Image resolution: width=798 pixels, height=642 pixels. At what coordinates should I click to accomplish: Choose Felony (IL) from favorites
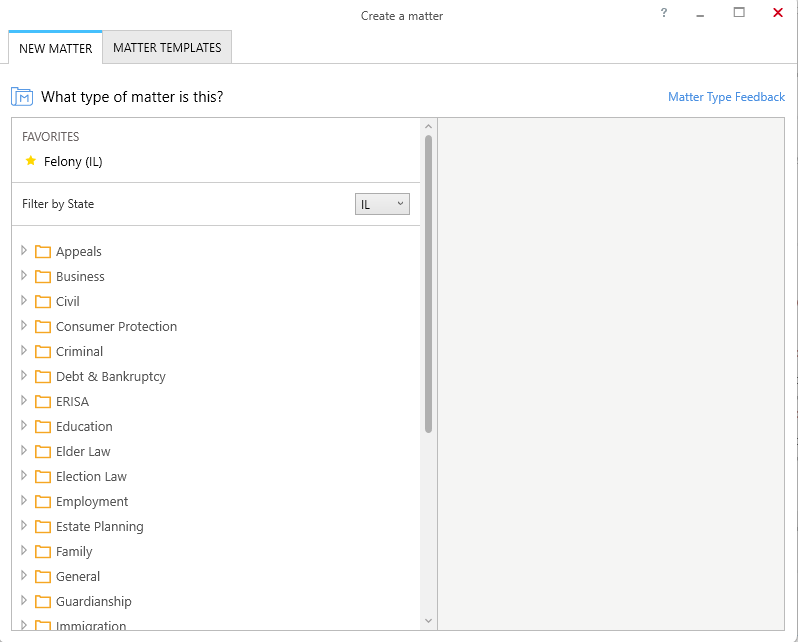pos(73,161)
